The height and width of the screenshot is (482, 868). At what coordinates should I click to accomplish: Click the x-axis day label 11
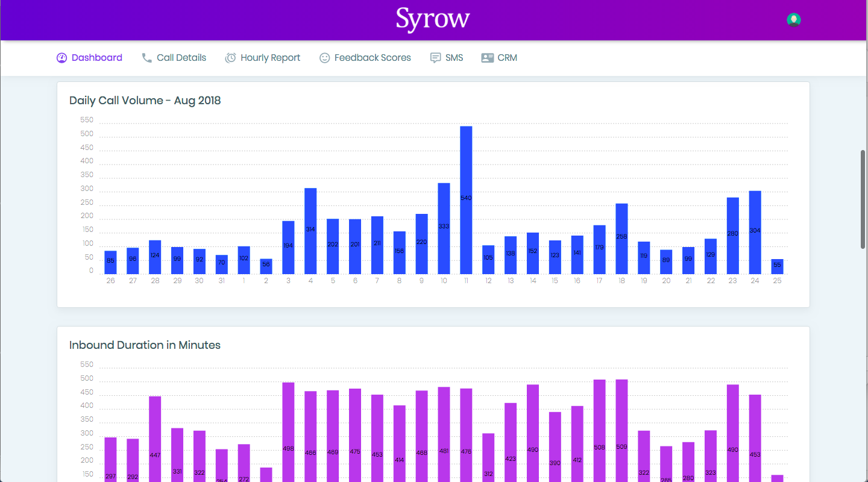tap(466, 281)
